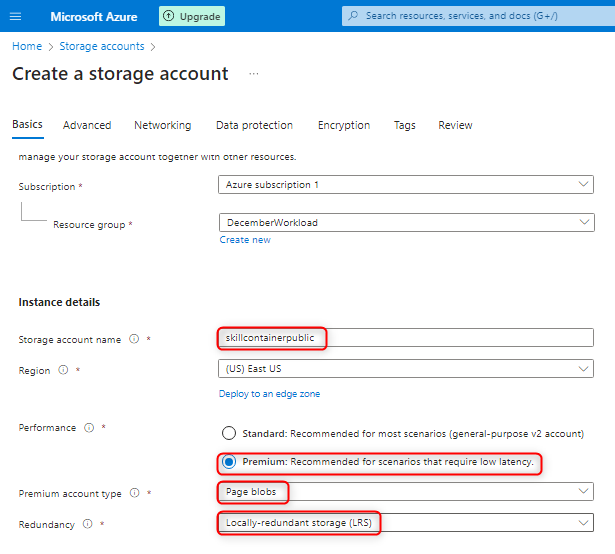Expand the Resource group dropdown
The width and height of the screenshot is (615, 554).
point(584,222)
